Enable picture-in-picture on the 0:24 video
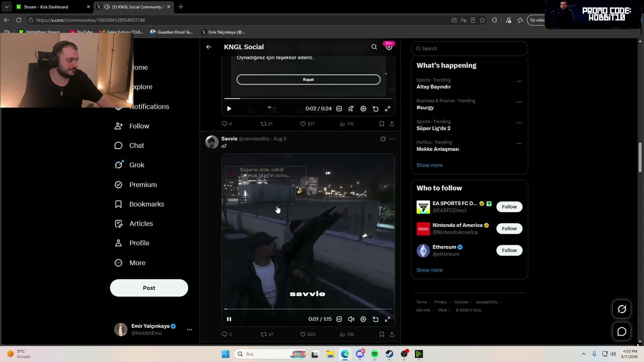The width and height of the screenshot is (644, 362). 375,109
